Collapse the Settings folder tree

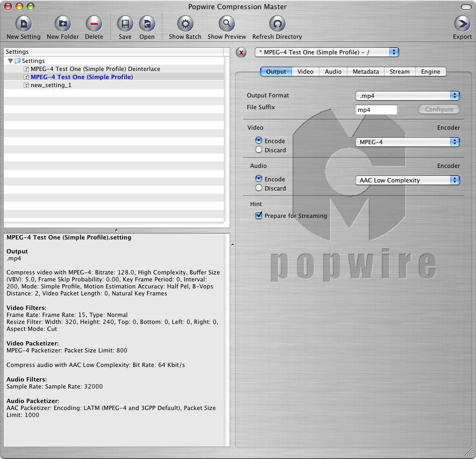tap(11, 61)
